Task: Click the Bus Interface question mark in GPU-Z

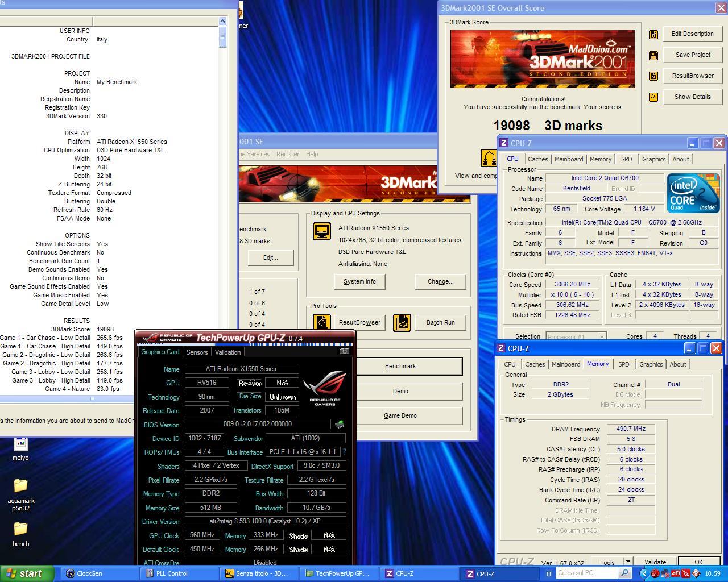Action: (x=344, y=452)
